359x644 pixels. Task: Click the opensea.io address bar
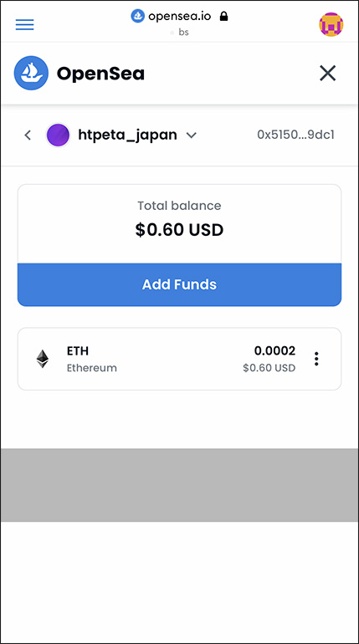pos(179,17)
